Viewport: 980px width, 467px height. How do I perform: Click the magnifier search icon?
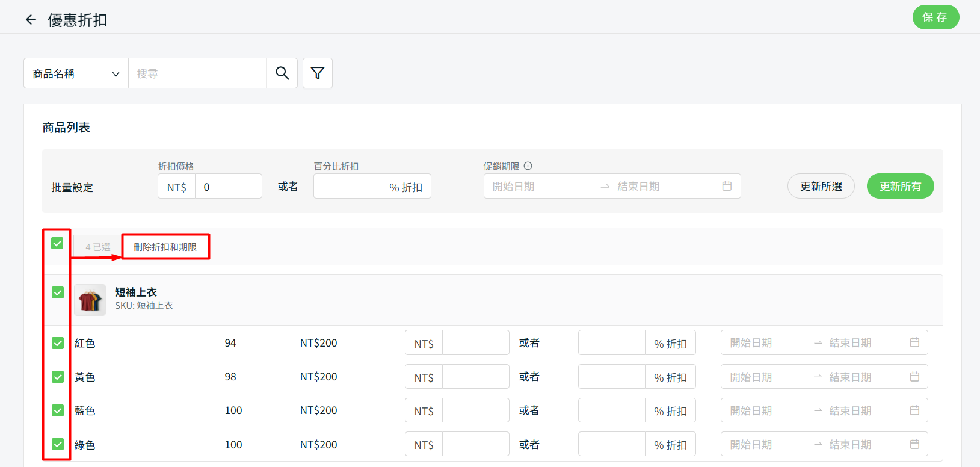282,73
